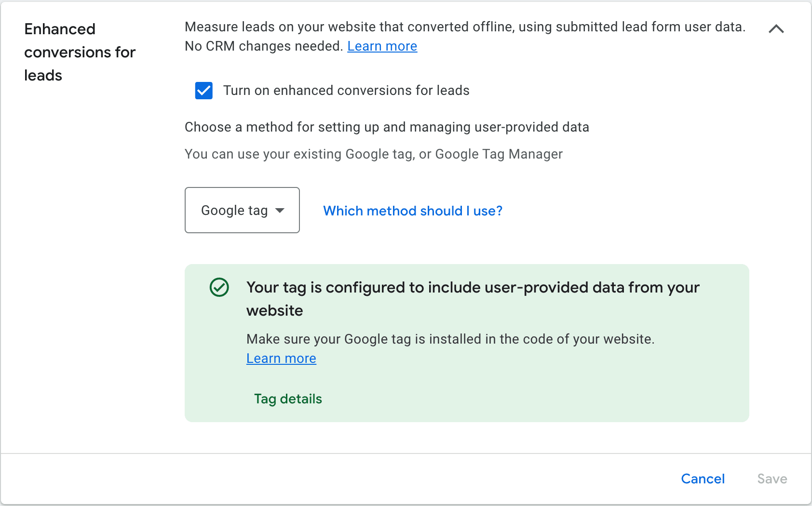Select the Your tag is configured heading

473,299
